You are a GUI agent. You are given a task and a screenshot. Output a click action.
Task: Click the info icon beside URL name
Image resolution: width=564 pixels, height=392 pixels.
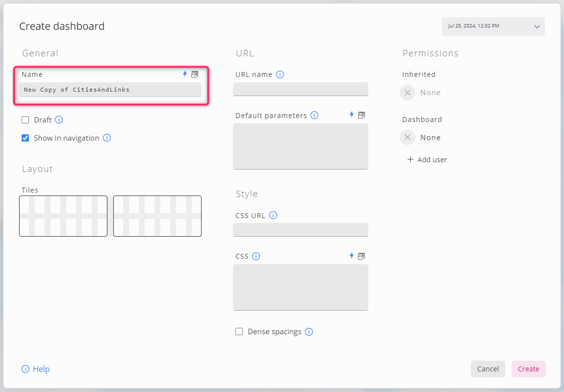coord(280,74)
